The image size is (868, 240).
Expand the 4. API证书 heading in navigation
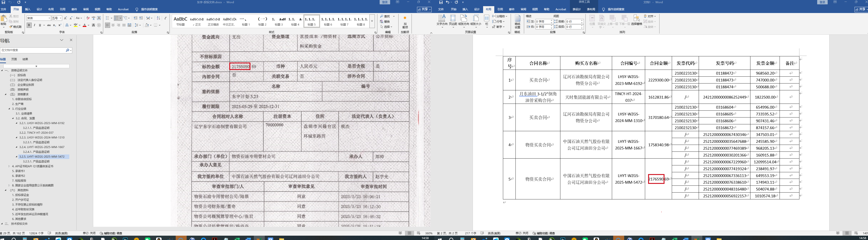9,166
